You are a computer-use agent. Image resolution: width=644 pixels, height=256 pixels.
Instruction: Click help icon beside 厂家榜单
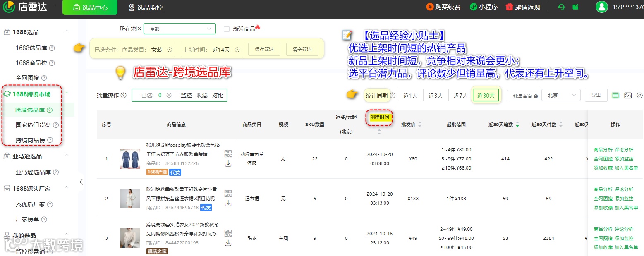coord(44,219)
